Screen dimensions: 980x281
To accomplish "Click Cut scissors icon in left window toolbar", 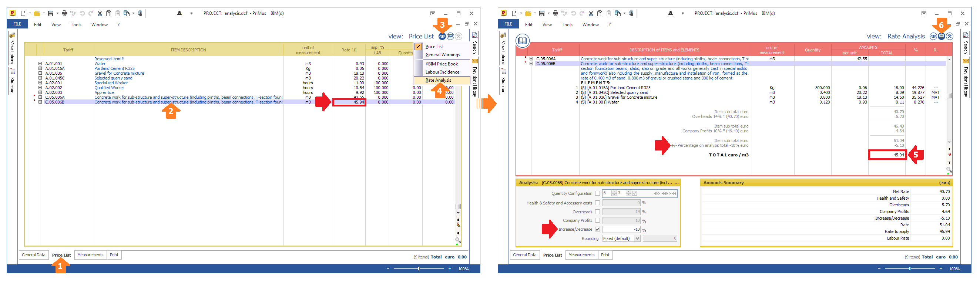I will click(x=100, y=13).
